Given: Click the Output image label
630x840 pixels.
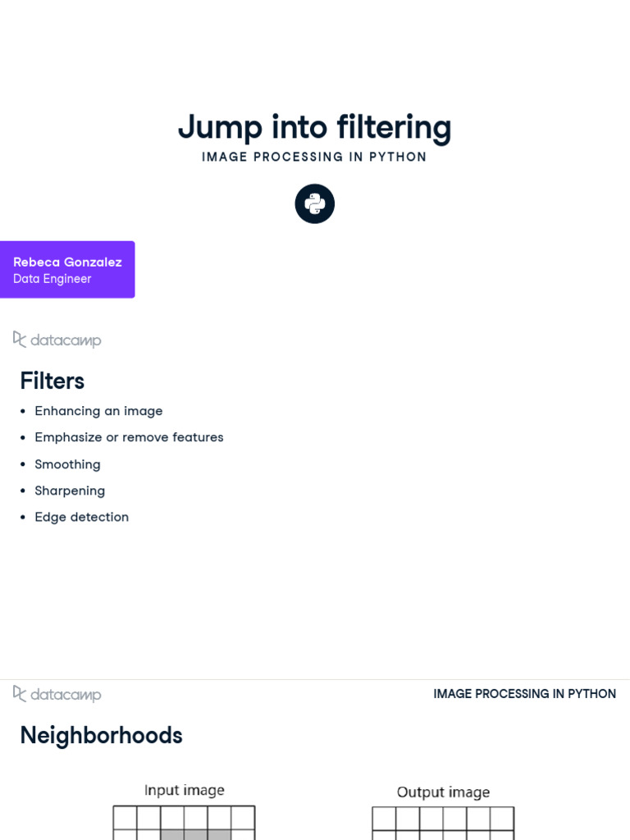Looking at the screenshot, I should pyautogui.click(x=443, y=792).
